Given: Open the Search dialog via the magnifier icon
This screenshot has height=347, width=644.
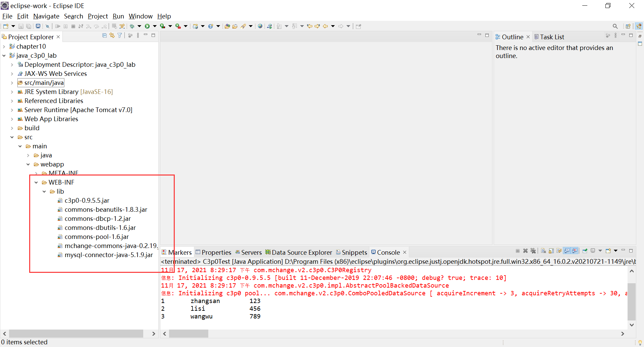Looking at the screenshot, I should (615, 26).
